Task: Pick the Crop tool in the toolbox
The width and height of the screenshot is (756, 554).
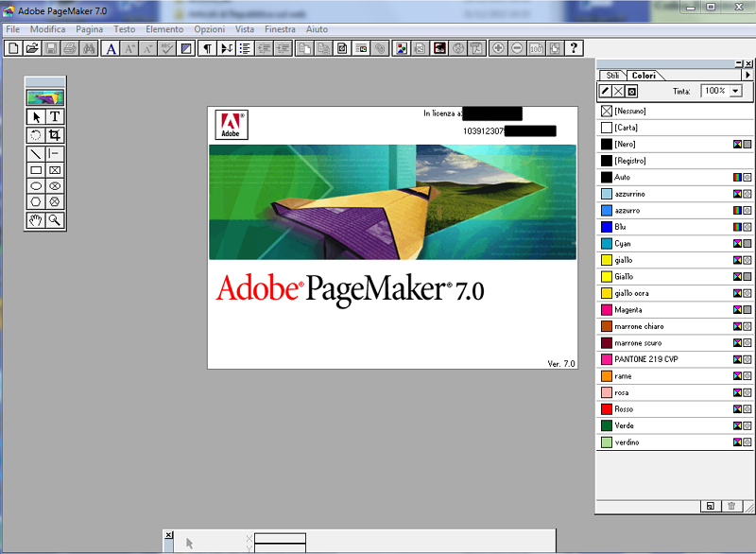Action: tap(55, 134)
